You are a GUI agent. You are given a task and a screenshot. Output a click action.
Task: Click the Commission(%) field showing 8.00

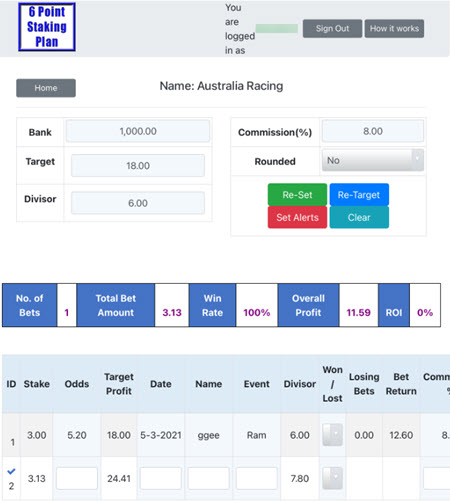(x=373, y=131)
